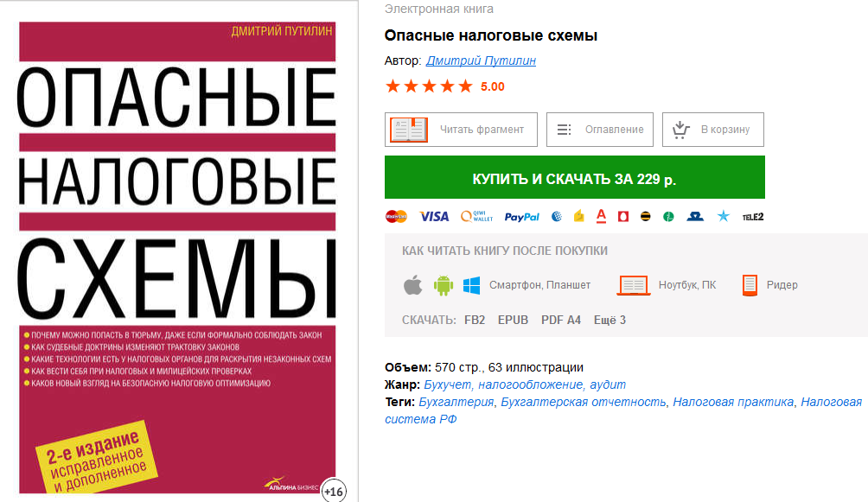Open the Налоговая практика tag
868x502 pixels.
[733, 402]
